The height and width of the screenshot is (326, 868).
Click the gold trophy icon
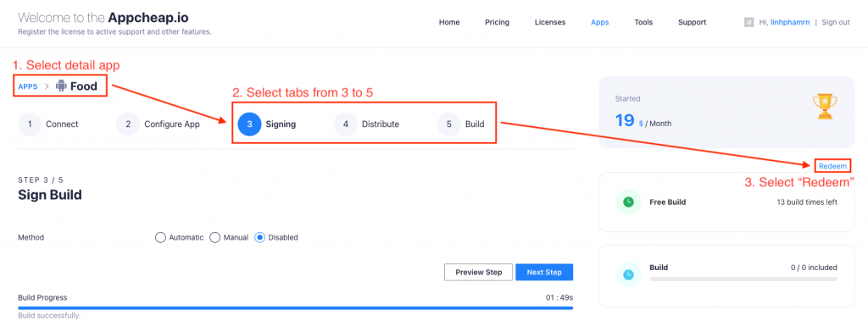point(825,108)
